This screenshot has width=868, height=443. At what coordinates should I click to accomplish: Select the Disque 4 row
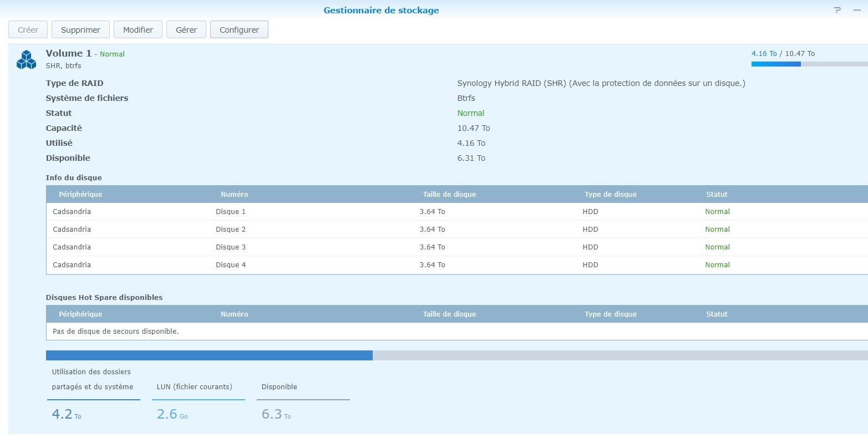pos(457,265)
